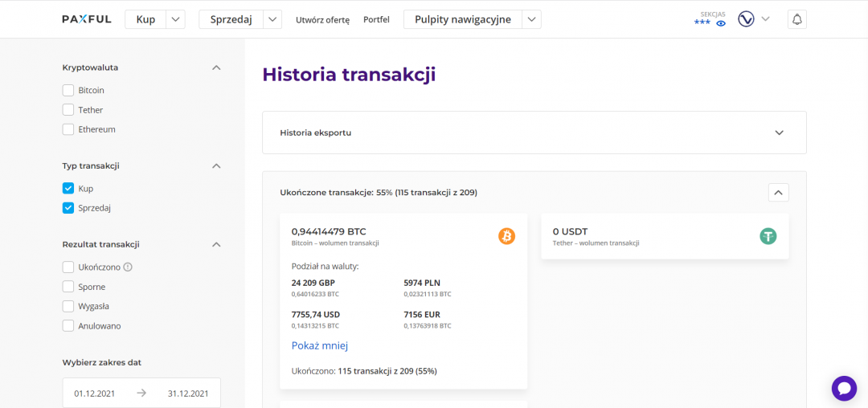Toggle balance visibility eye icon
This screenshot has height=408, width=868.
point(721,23)
